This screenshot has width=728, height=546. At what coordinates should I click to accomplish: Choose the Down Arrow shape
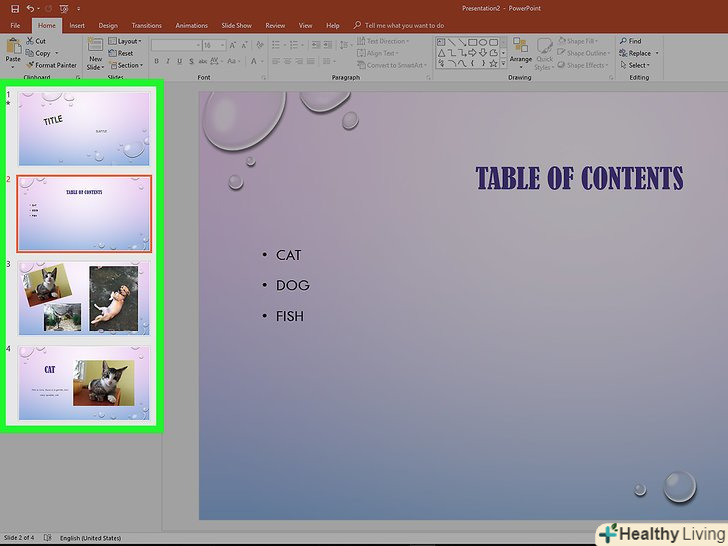pos(483,53)
